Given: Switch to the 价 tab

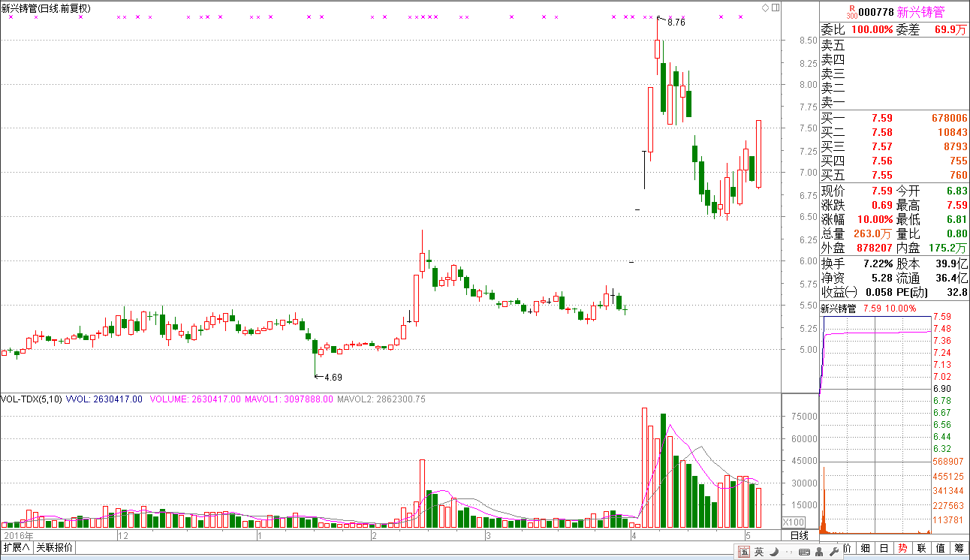Looking at the screenshot, I should (x=847, y=548).
